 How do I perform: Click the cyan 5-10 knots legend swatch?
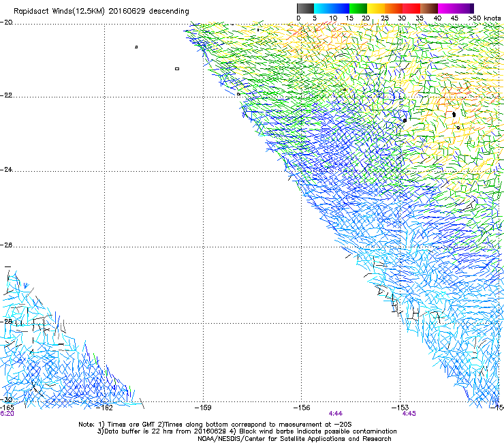coord(323,8)
